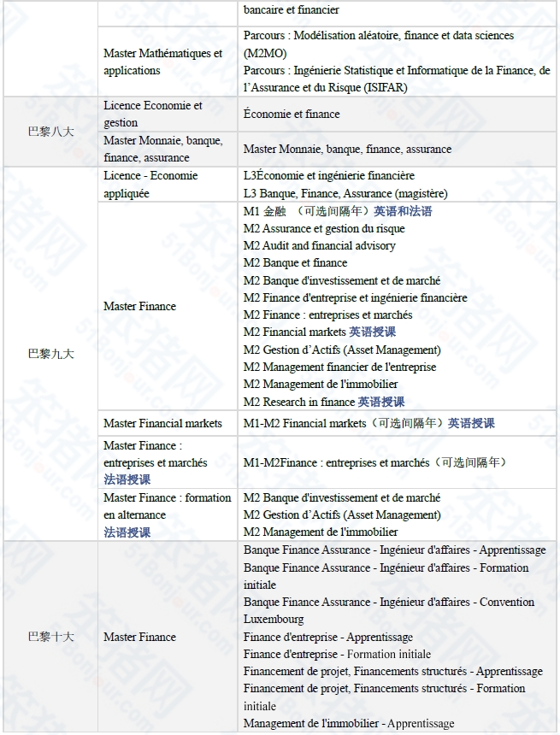Click 'M2 Assurance et gestion du risque'
560x735 pixels.
point(324,229)
